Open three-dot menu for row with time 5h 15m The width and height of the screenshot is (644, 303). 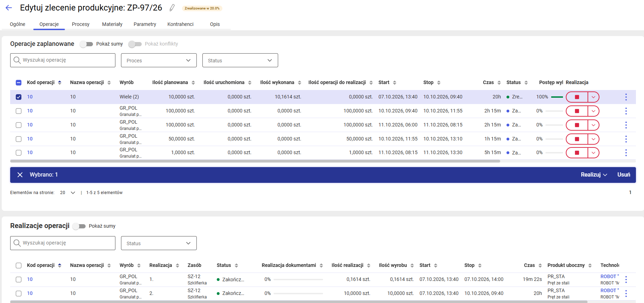pos(626,153)
